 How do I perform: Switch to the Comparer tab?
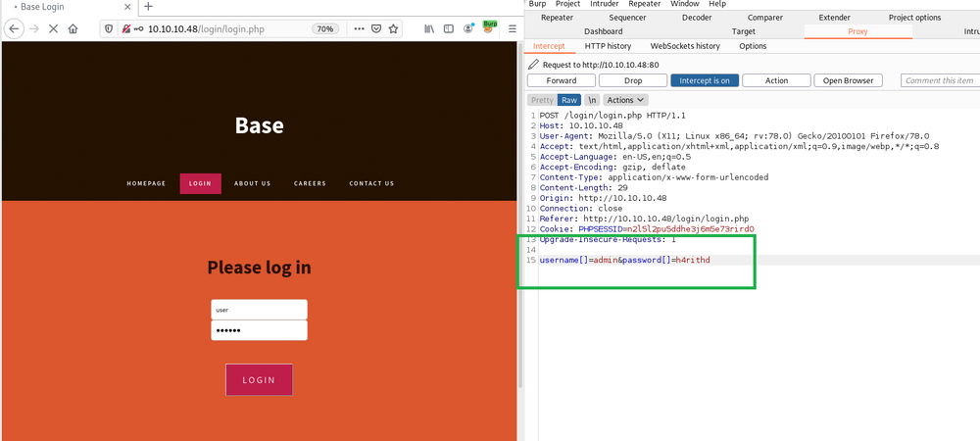click(765, 18)
